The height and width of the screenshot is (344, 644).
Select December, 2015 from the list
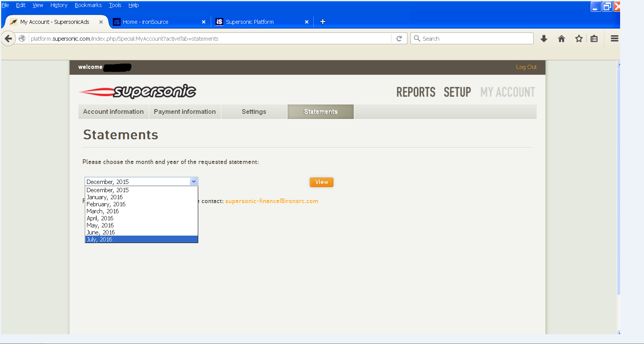coord(141,190)
